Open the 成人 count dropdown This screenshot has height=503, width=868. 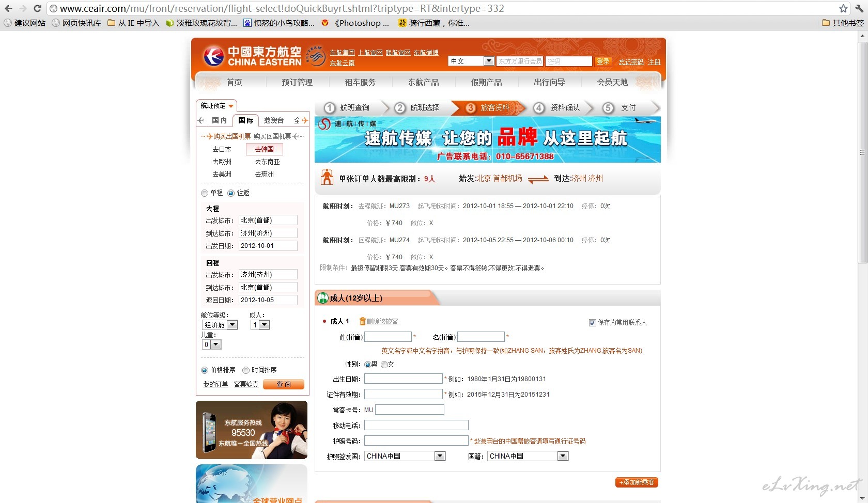(x=260, y=325)
